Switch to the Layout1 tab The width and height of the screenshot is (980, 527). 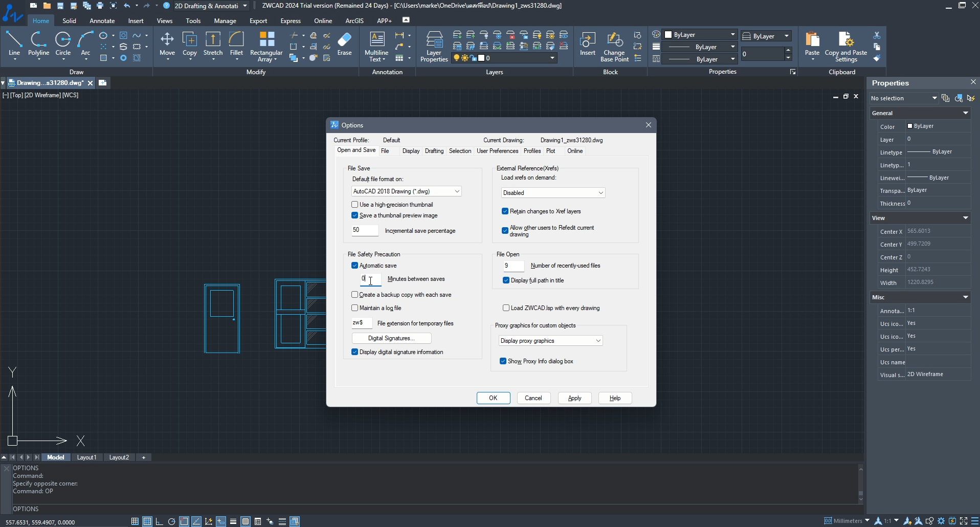86,457
